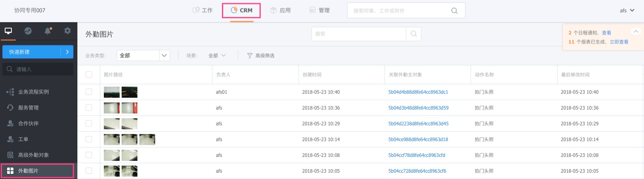Toggle the select-all header checkbox
The image size is (644, 179).
89,75
